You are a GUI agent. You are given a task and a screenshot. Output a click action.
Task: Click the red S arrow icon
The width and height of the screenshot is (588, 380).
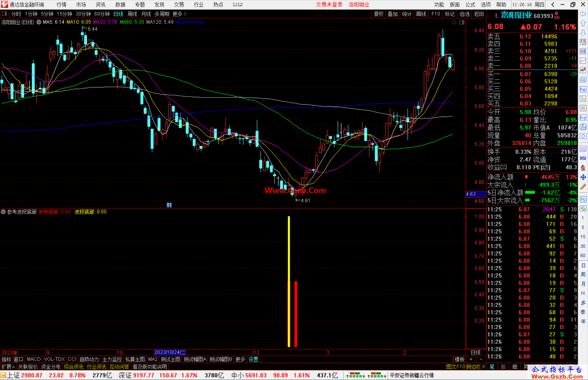[x=583, y=168]
